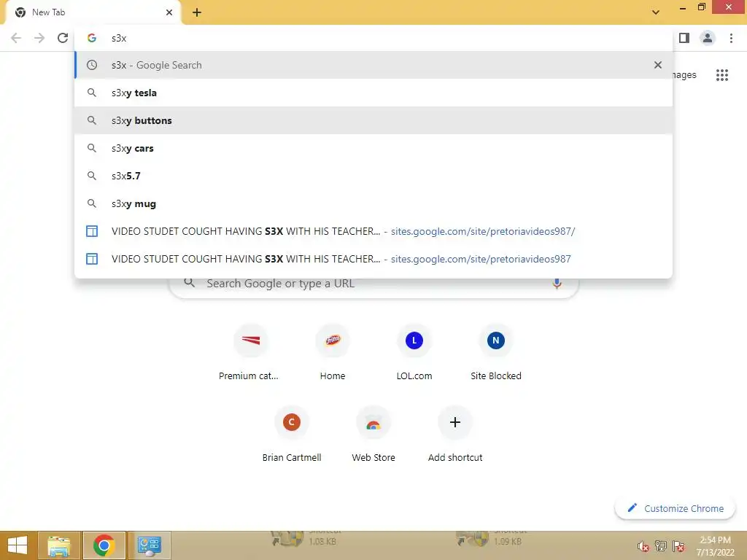Click the browser forward arrow
This screenshot has height=560, width=747.
coord(39,38)
